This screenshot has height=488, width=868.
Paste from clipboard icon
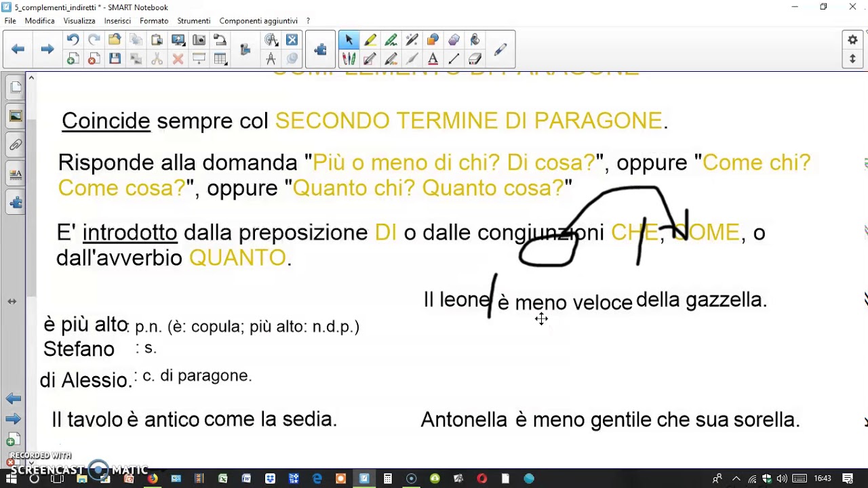[x=157, y=40]
